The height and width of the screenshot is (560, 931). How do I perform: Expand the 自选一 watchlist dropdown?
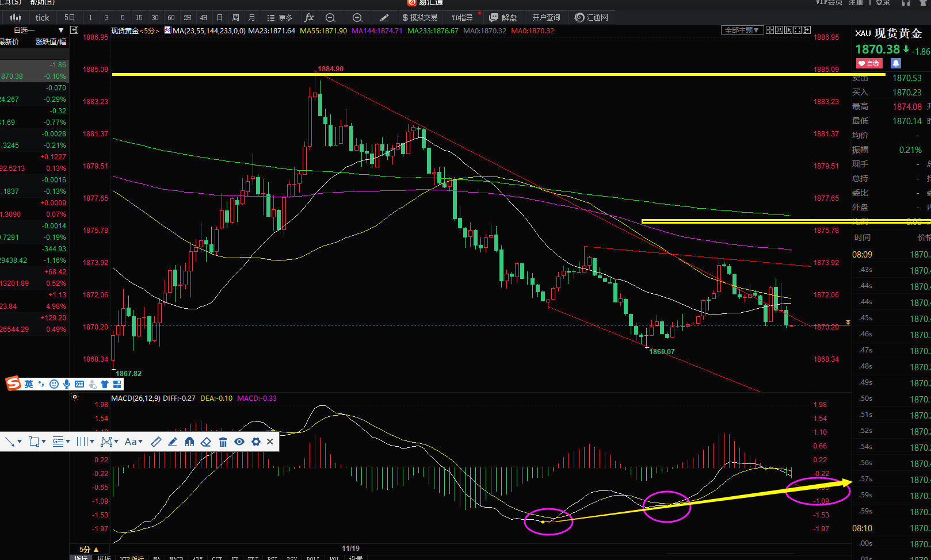pos(60,30)
